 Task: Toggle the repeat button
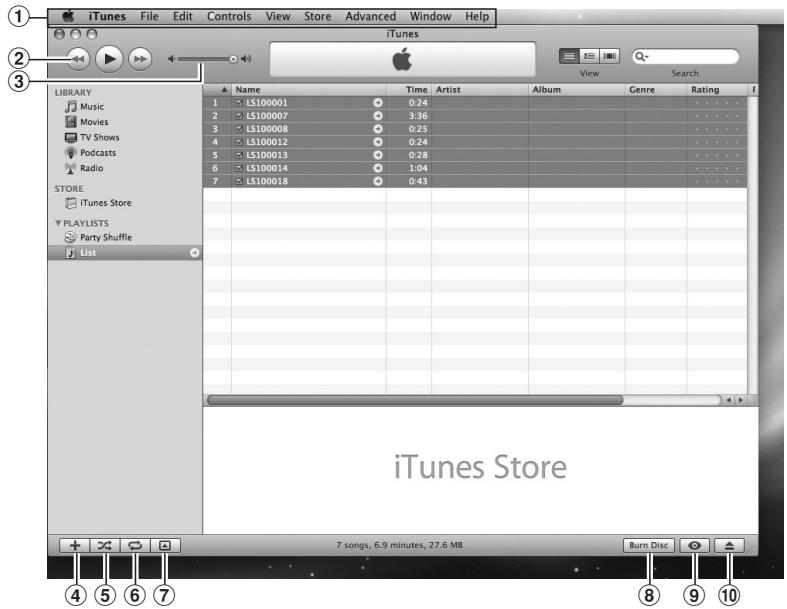tap(135, 546)
